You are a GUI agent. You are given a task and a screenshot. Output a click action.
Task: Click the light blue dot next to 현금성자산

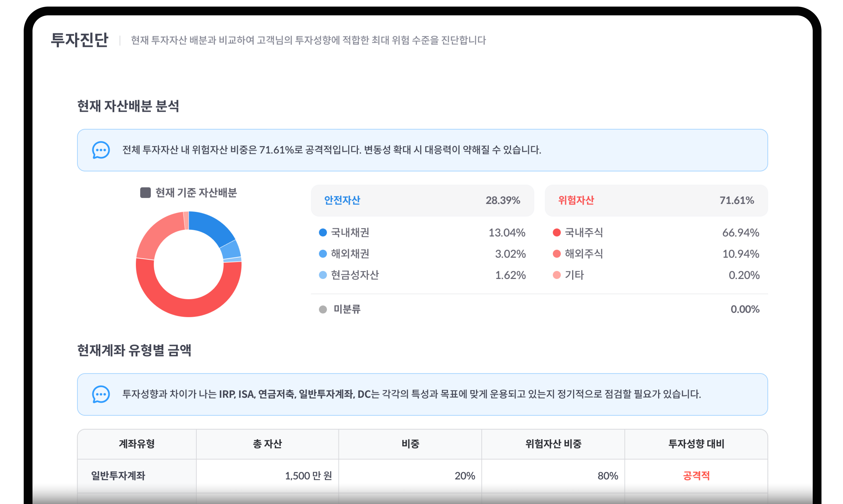[323, 275]
